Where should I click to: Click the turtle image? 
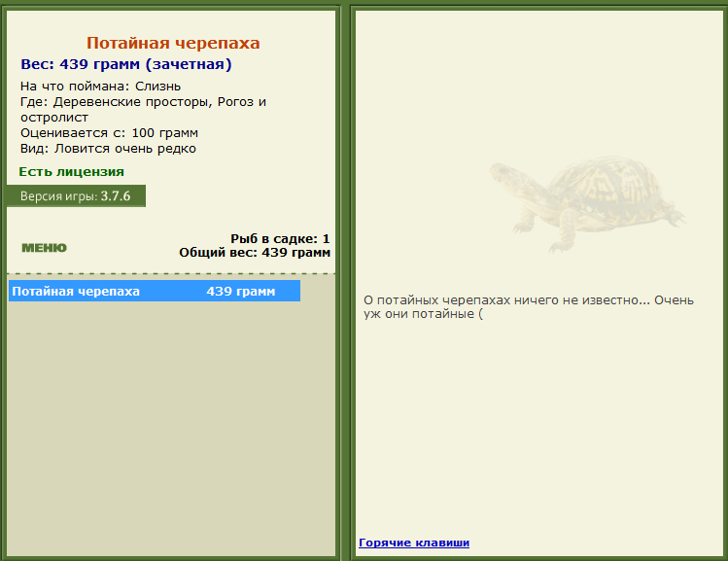(587, 205)
